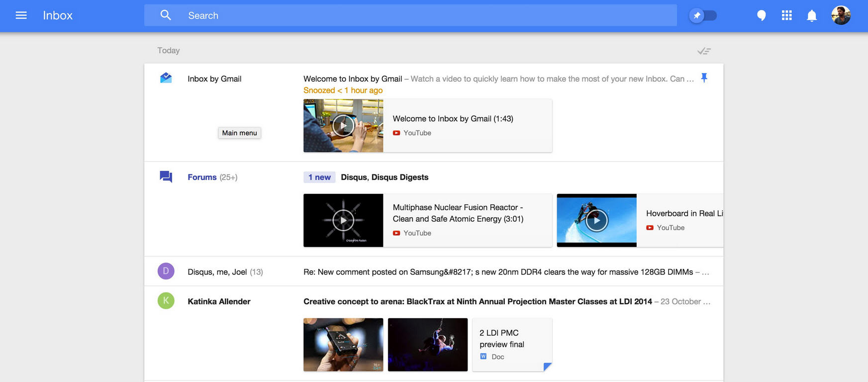The height and width of the screenshot is (382, 868).
Task: Click the search magnifier icon
Action: pyautogui.click(x=166, y=15)
